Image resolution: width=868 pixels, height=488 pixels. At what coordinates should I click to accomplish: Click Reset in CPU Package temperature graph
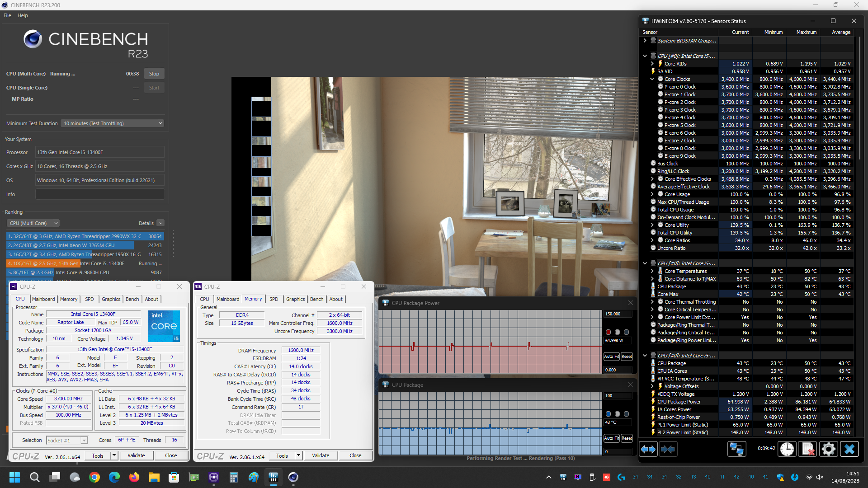[627, 438]
